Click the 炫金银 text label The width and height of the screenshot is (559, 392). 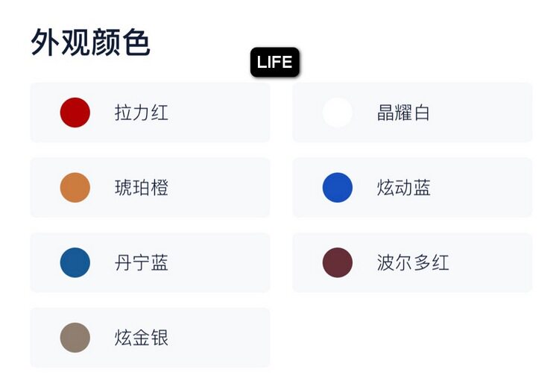(x=142, y=338)
